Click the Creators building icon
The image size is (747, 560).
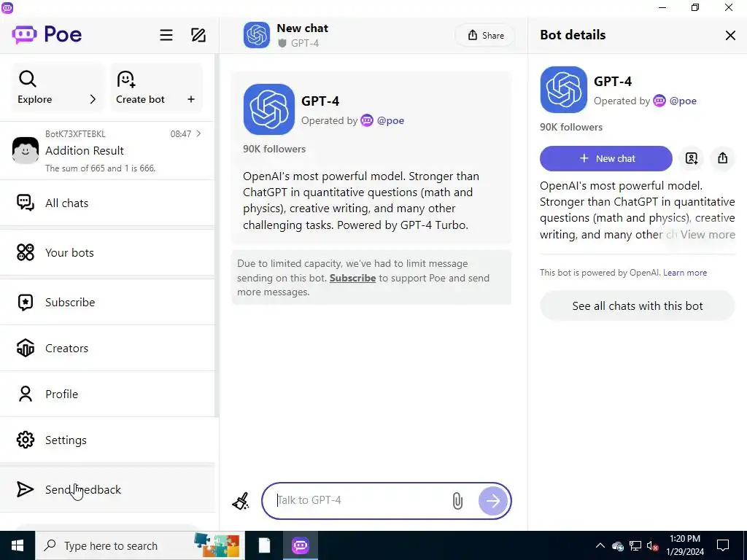(26, 348)
